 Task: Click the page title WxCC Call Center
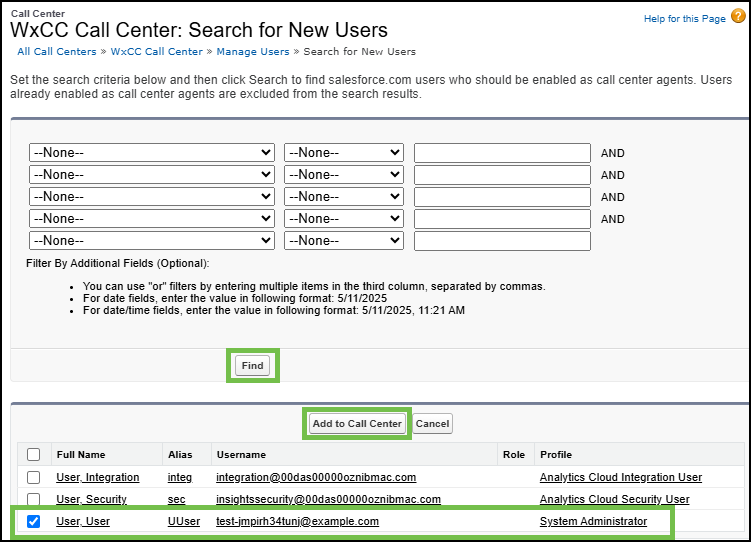click(199, 30)
